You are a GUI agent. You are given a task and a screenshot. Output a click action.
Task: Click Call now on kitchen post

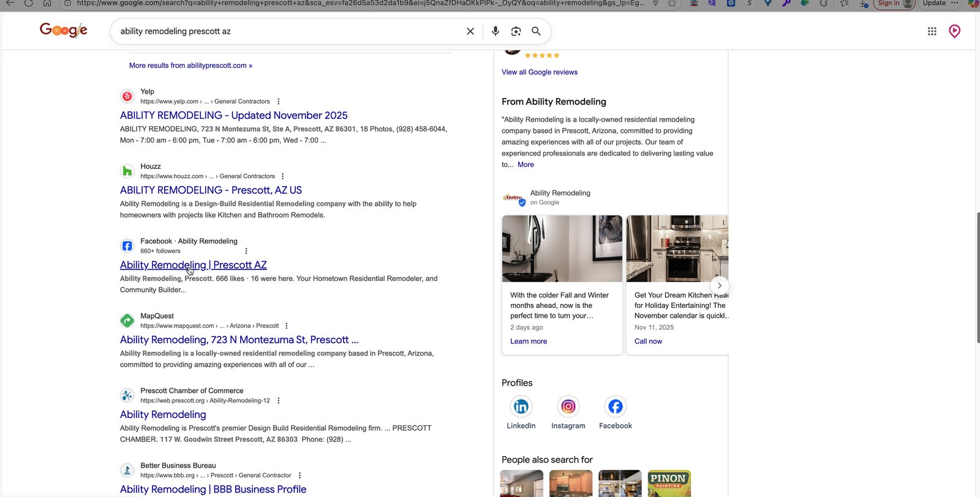click(x=648, y=342)
